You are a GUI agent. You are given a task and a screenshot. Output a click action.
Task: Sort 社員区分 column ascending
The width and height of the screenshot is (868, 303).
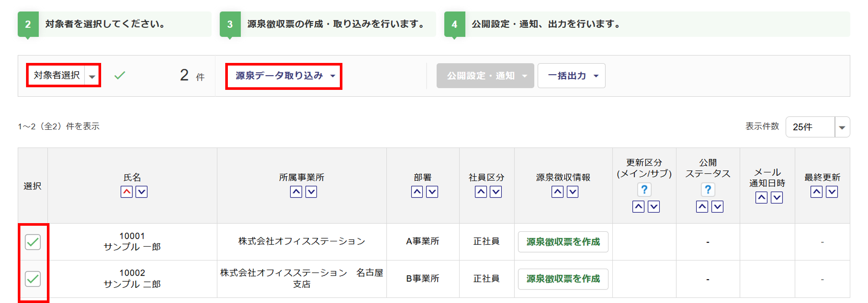point(480,192)
